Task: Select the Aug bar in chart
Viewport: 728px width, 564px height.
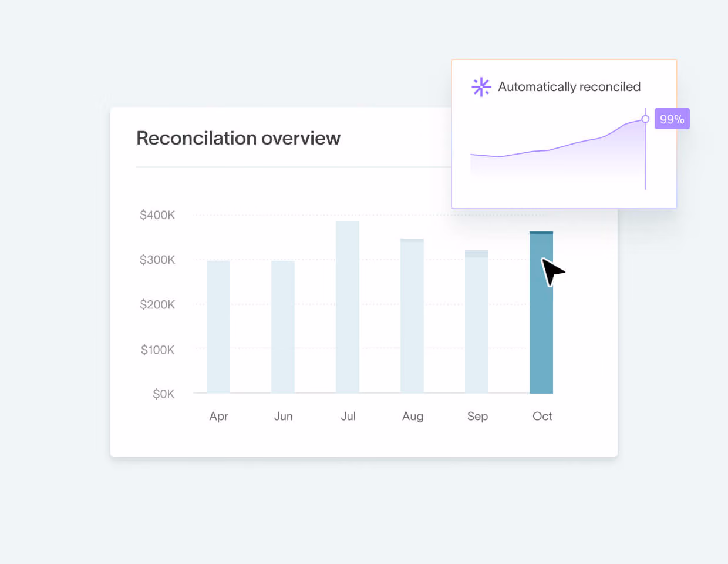Action: tap(412, 316)
